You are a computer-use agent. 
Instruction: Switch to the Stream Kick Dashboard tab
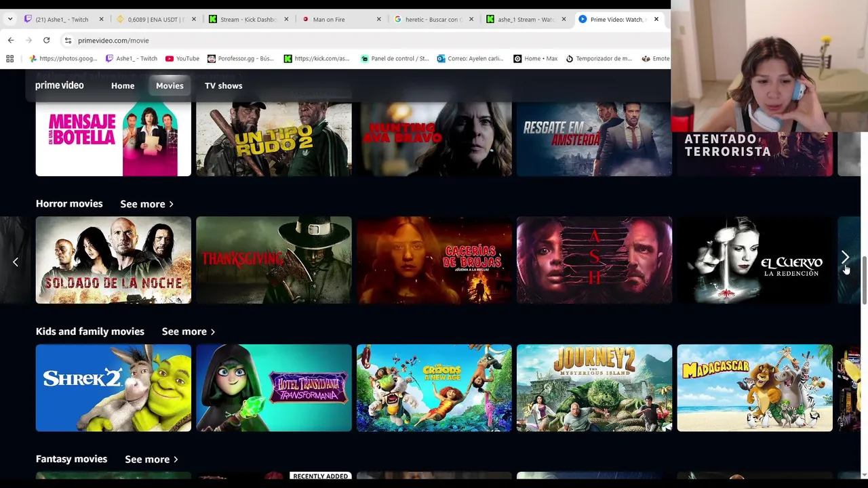coord(248,19)
